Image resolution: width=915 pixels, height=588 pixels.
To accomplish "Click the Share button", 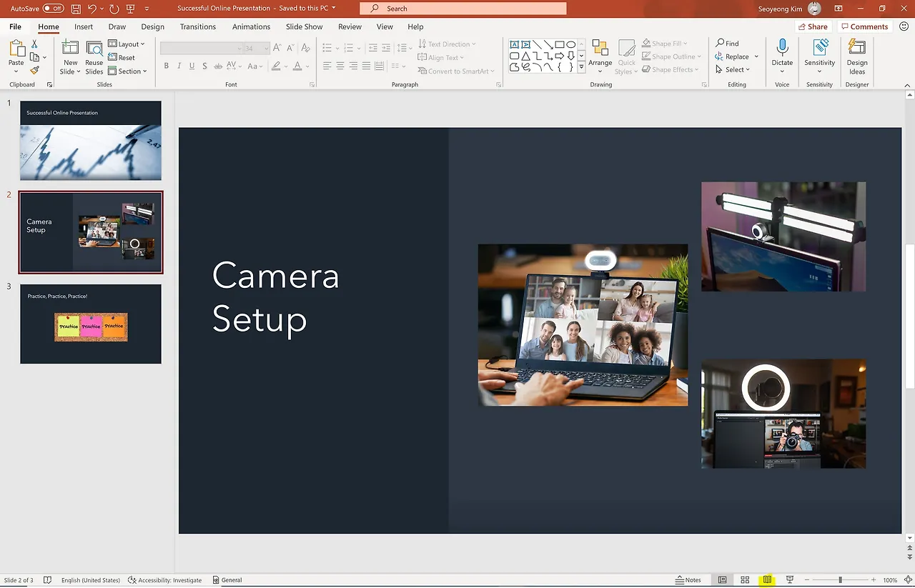I will 812,26.
